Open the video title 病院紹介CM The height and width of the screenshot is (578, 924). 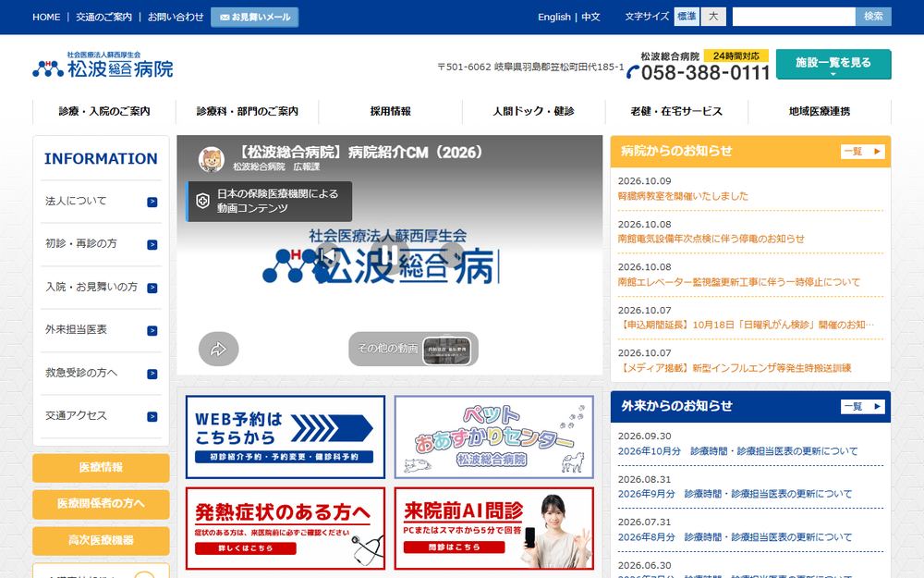coord(360,153)
